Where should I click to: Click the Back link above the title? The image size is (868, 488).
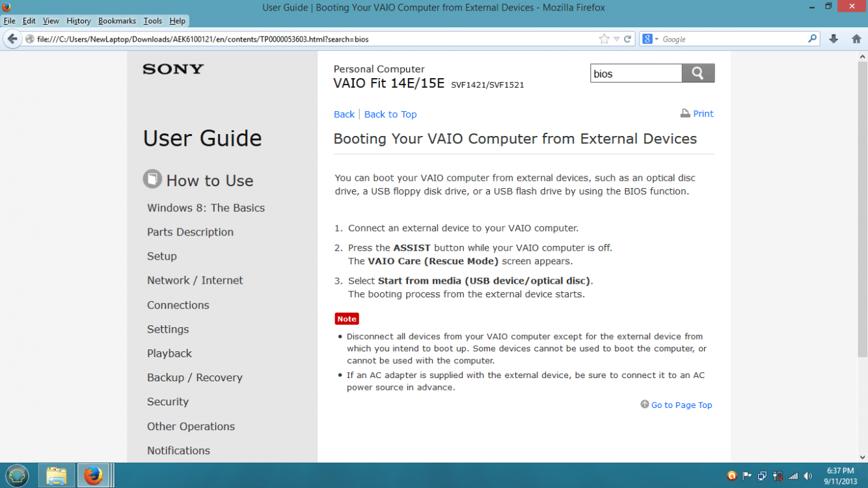point(344,115)
